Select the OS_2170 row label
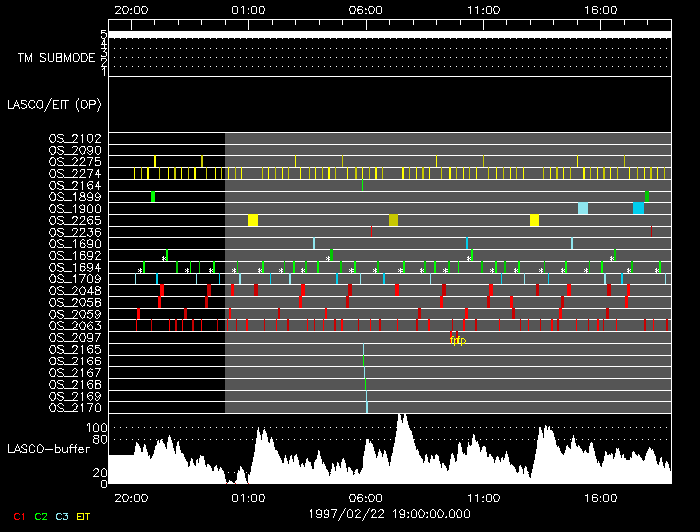700x532 pixels. click(74, 407)
